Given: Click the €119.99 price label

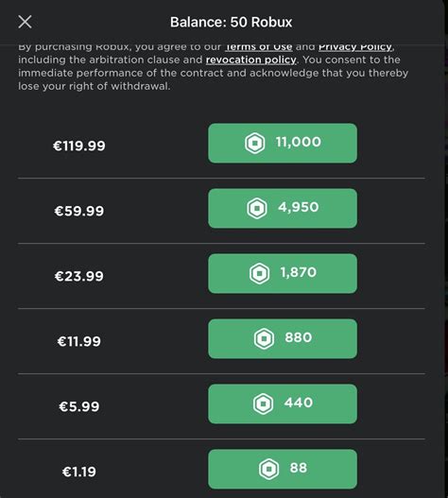Looking at the screenshot, I should point(79,146).
